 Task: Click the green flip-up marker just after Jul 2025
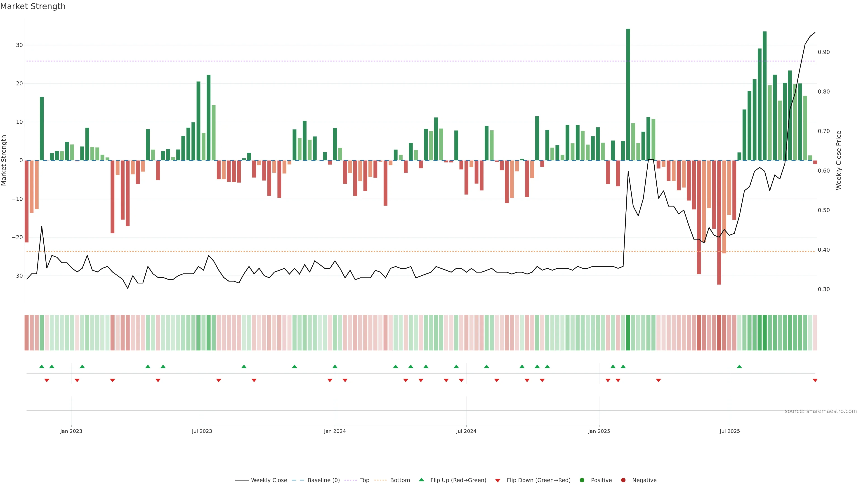coord(739,366)
